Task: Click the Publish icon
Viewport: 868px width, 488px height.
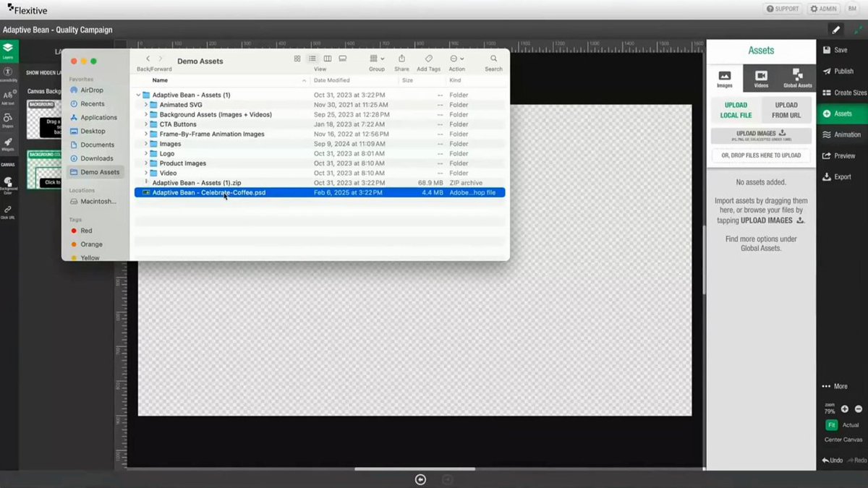Action: coord(827,72)
